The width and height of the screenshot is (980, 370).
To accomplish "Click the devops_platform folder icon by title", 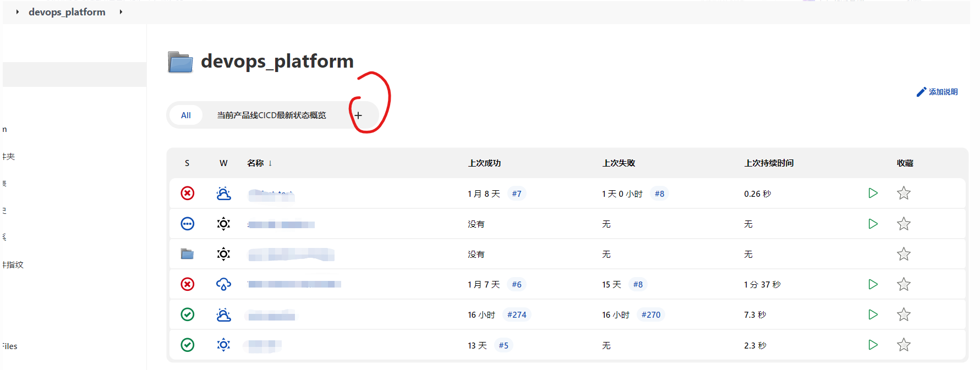I will [x=180, y=62].
